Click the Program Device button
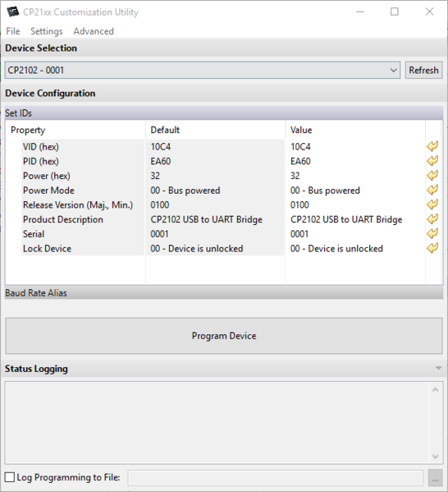Screen dimensions: 448x492 (224, 336)
